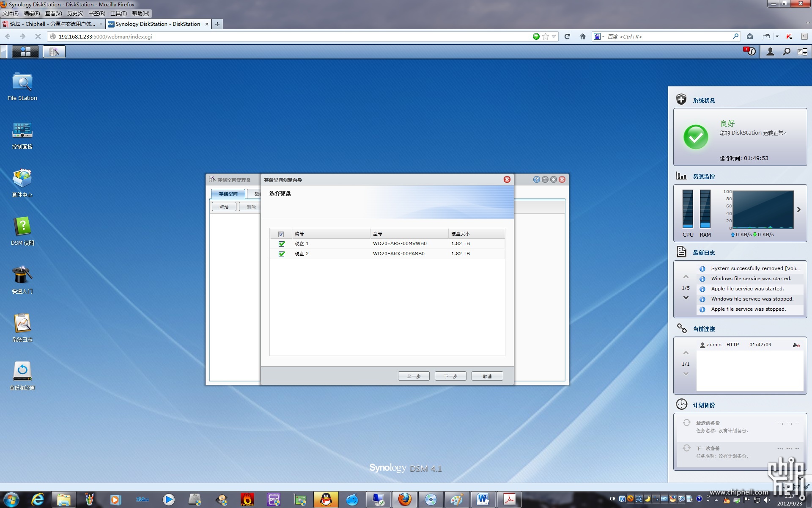The height and width of the screenshot is (508, 812).
Task: Go to Firefox home page
Action: point(582,36)
